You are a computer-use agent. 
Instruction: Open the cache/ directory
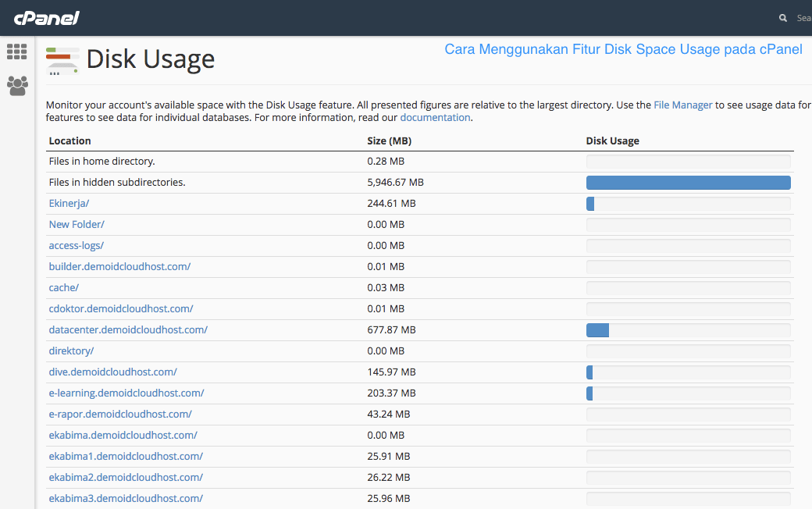63,287
